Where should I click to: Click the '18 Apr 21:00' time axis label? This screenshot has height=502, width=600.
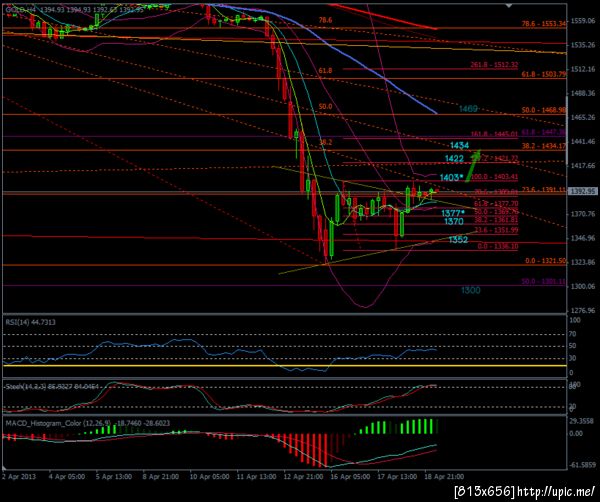pos(445,476)
